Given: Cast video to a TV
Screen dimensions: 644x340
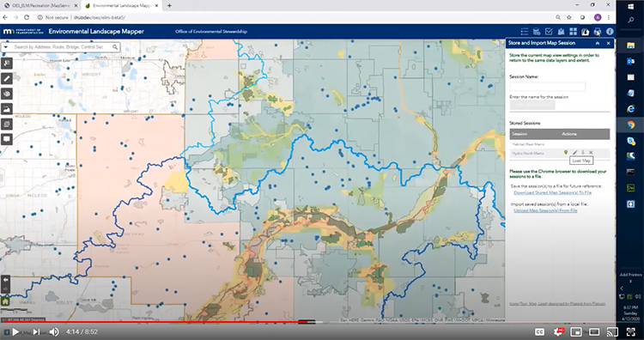Looking at the screenshot, I should [612, 331].
